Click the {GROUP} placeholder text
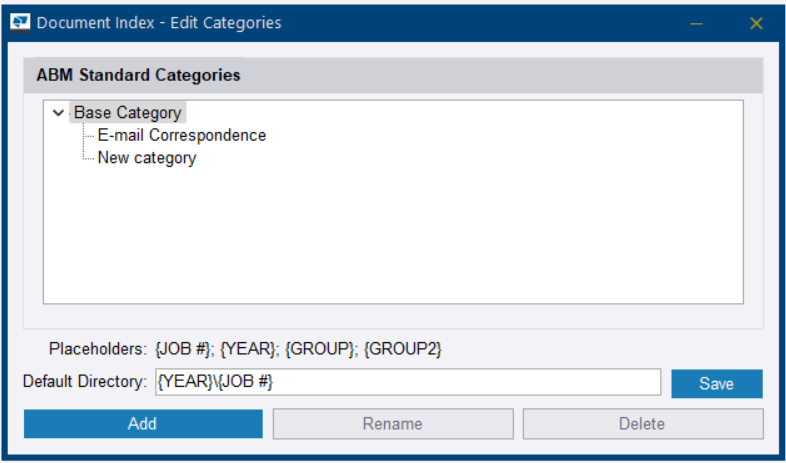Image resolution: width=786 pixels, height=463 pixels. coord(320,349)
